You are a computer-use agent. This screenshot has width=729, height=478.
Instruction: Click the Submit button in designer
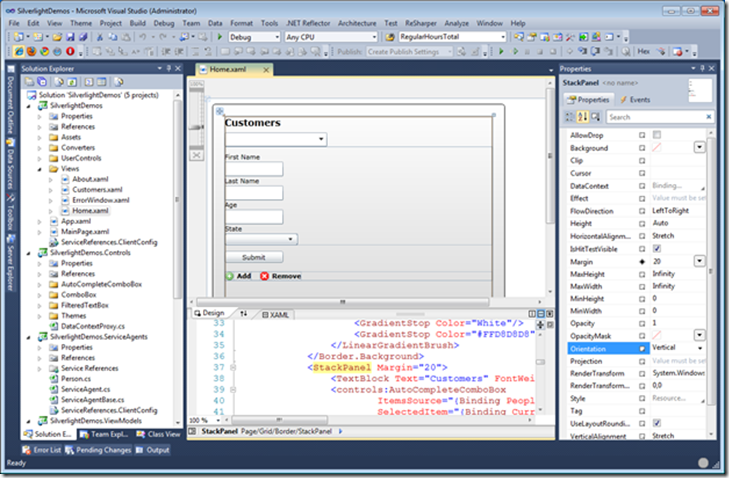254,257
